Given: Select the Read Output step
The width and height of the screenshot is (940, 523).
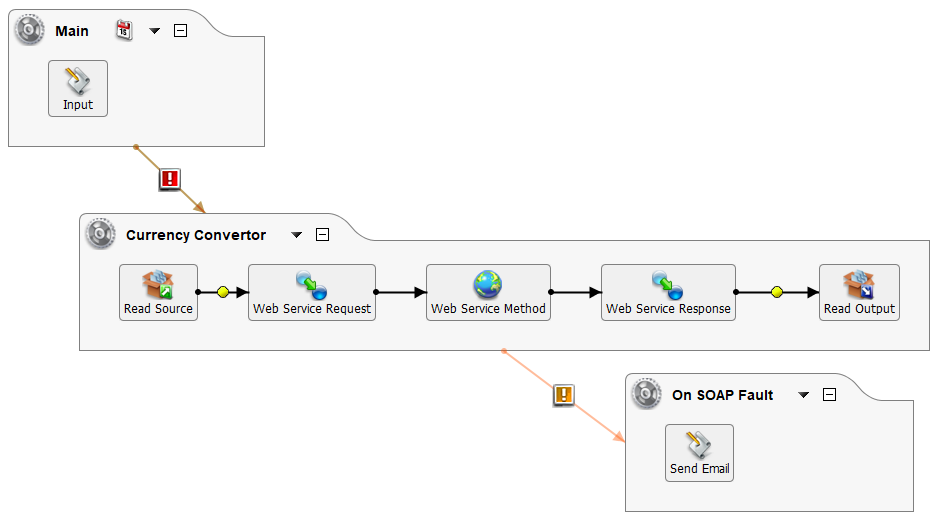Looking at the screenshot, I should (x=859, y=292).
